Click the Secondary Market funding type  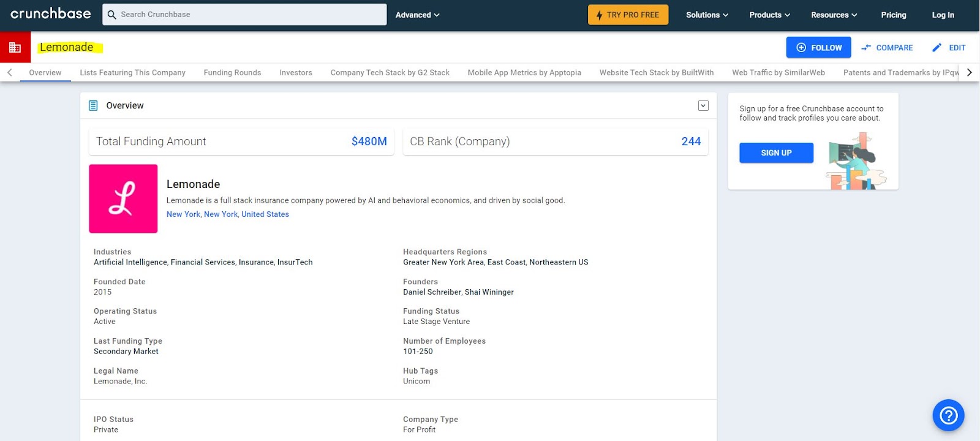(x=126, y=352)
